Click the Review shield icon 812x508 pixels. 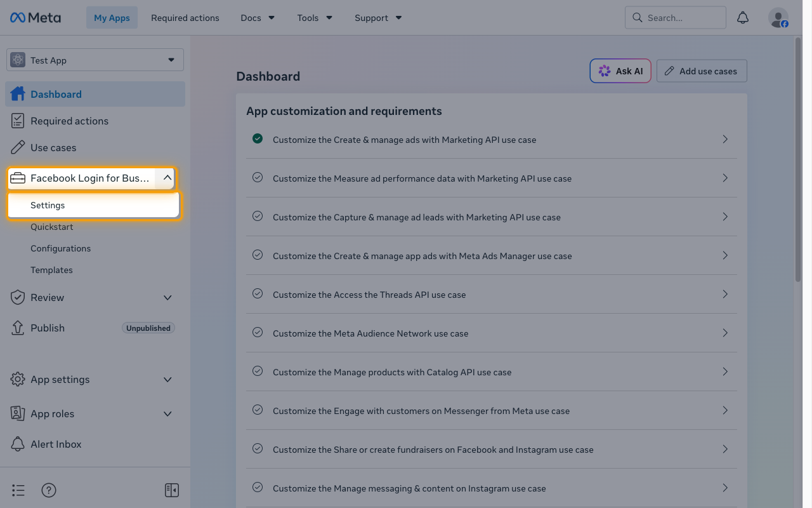click(18, 297)
